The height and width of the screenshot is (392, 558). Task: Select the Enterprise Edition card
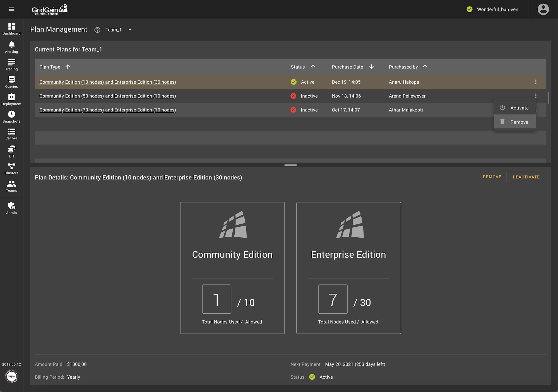point(348,268)
